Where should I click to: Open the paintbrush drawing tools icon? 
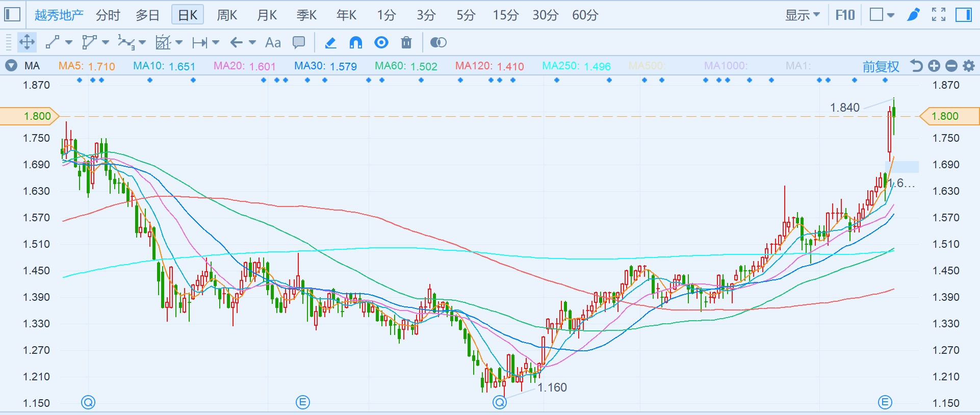[x=913, y=15]
